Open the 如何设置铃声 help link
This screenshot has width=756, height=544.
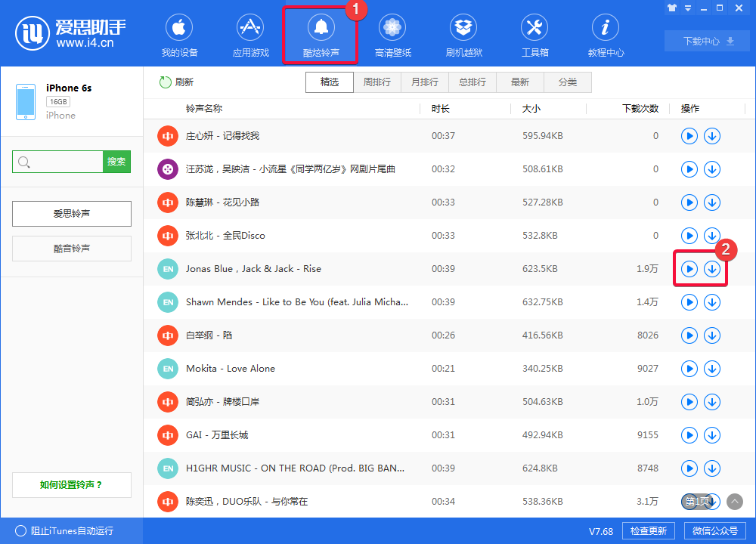(x=71, y=484)
